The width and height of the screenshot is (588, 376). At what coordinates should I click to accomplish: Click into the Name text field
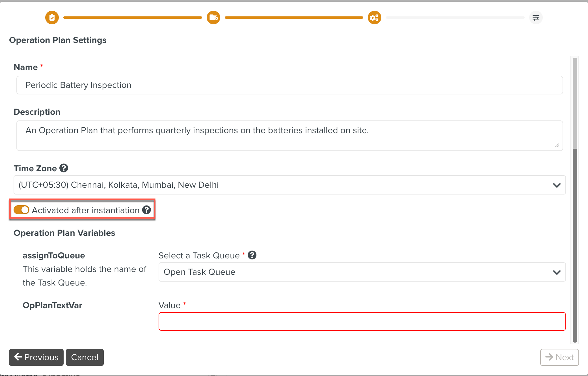coord(289,85)
